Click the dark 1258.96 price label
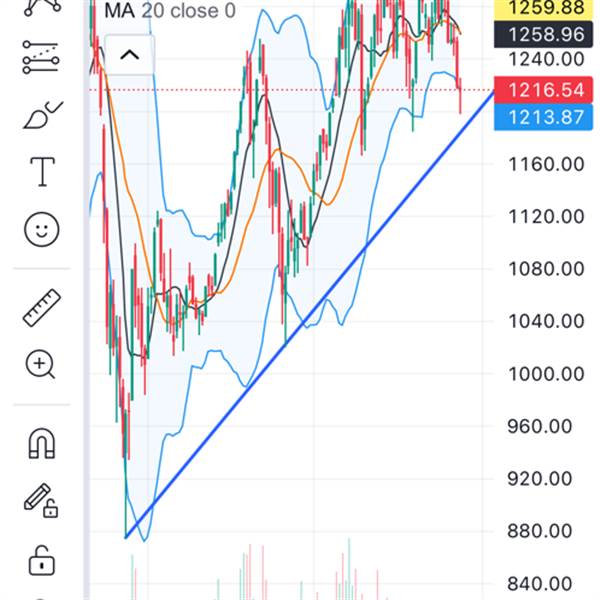The height and width of the screenshot is (600, 600). tap(543, 34)
